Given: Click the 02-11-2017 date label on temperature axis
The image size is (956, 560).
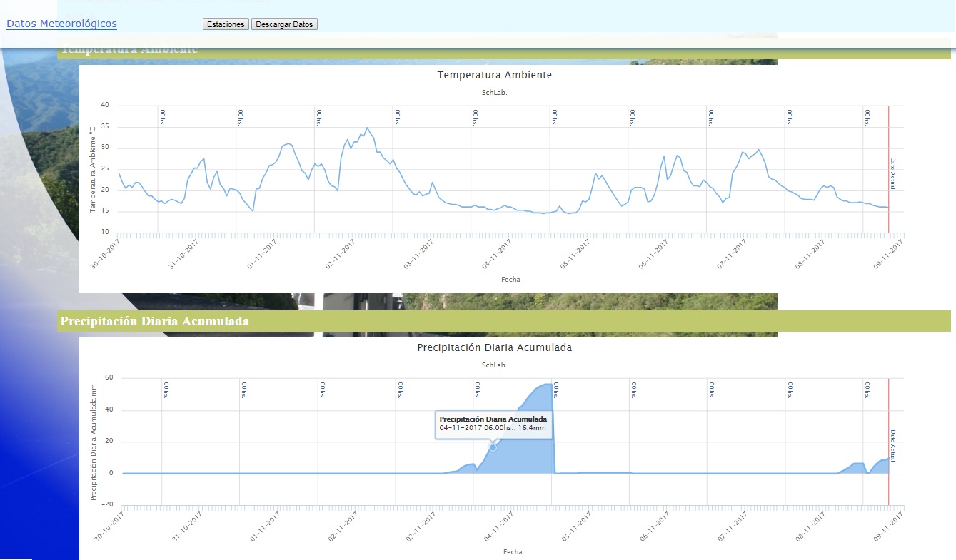Looking at the screenshot, I should 341,253.
